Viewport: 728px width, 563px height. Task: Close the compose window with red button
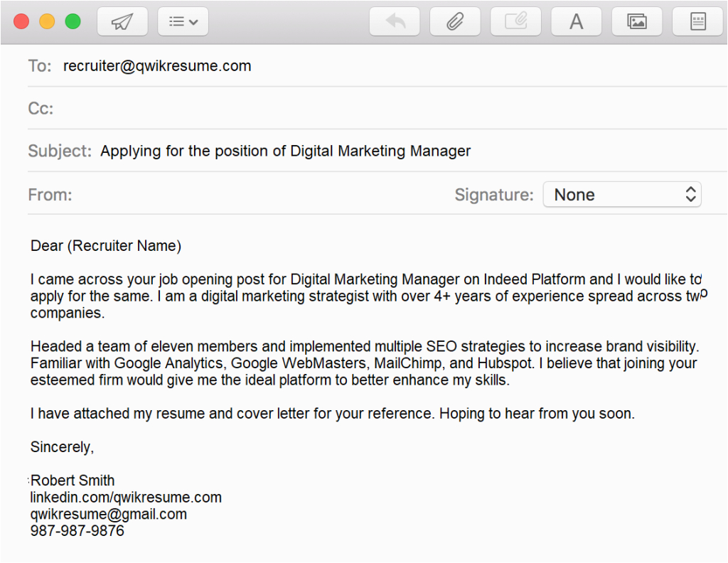[x=21, y=21]
